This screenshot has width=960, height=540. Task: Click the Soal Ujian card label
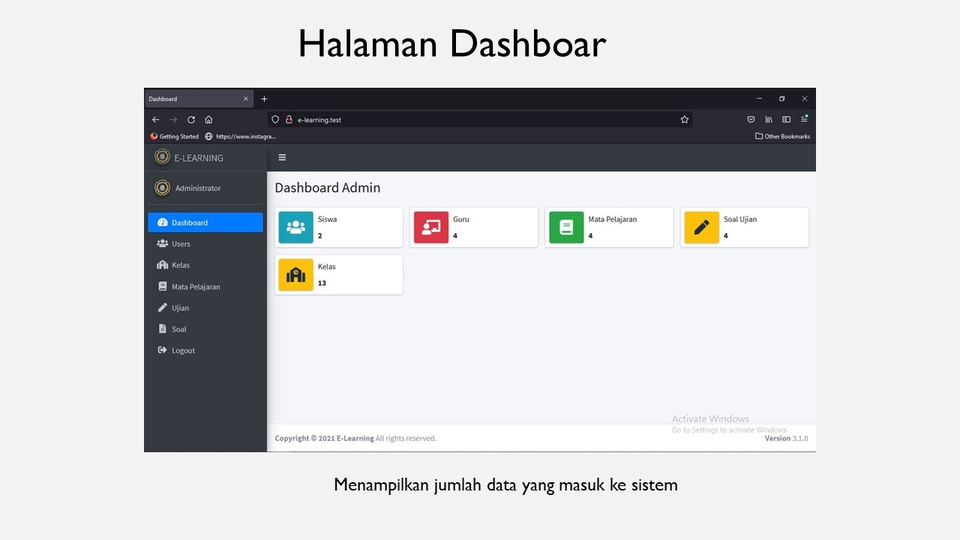740,219
